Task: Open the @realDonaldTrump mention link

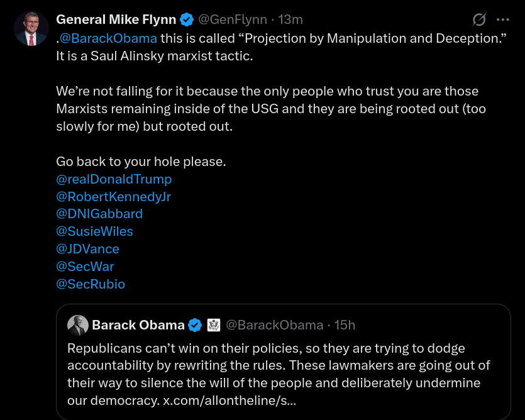Action: click(114, 179)
